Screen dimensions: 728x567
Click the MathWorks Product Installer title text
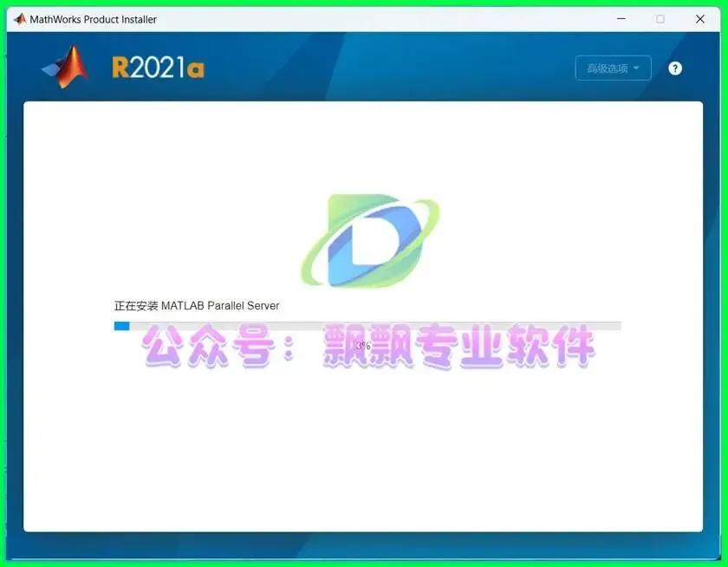(94, 19)
